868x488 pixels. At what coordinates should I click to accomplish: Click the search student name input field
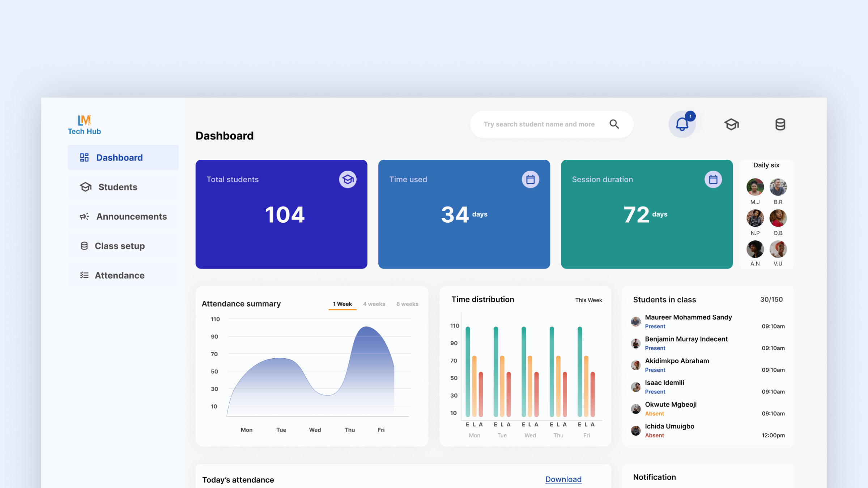(552, 124)
